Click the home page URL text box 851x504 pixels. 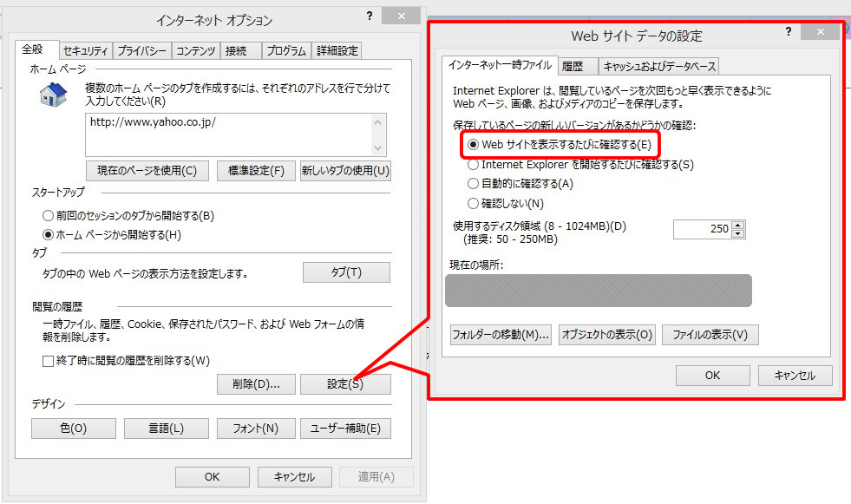pos(229,134)
